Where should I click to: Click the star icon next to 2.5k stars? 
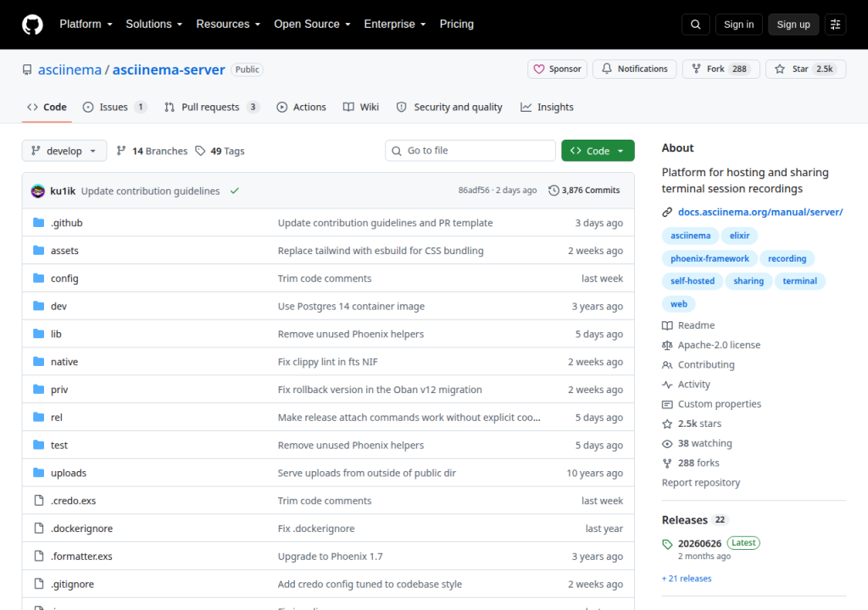[667, 424]
